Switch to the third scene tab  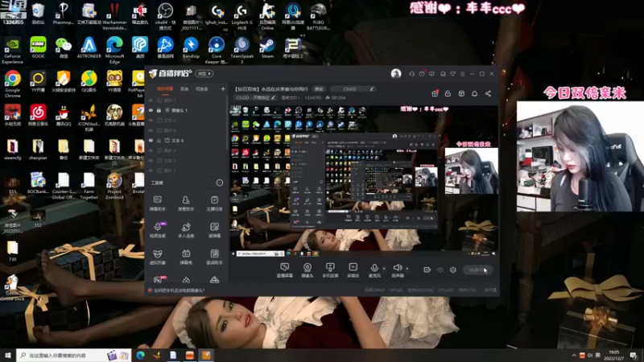point(202,88)
